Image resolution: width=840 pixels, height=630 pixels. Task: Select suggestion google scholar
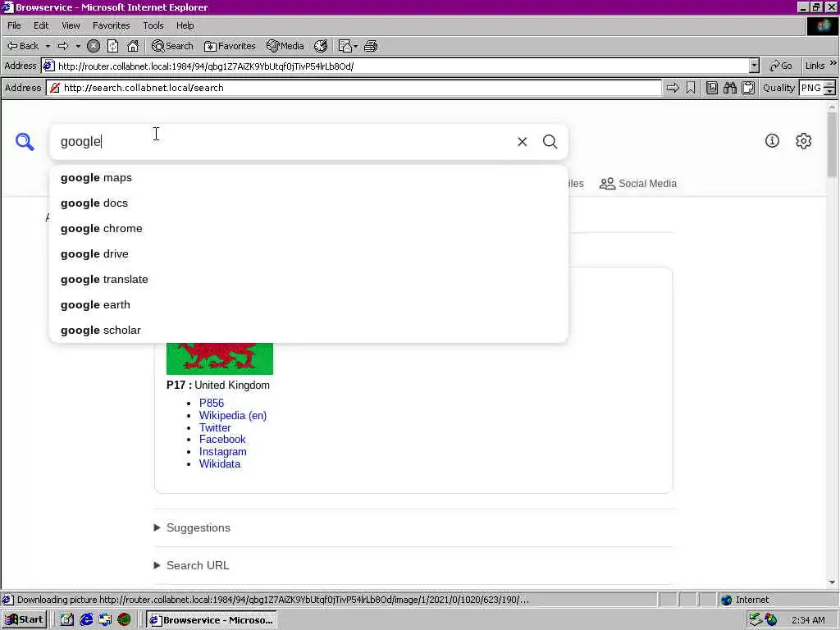308,331
